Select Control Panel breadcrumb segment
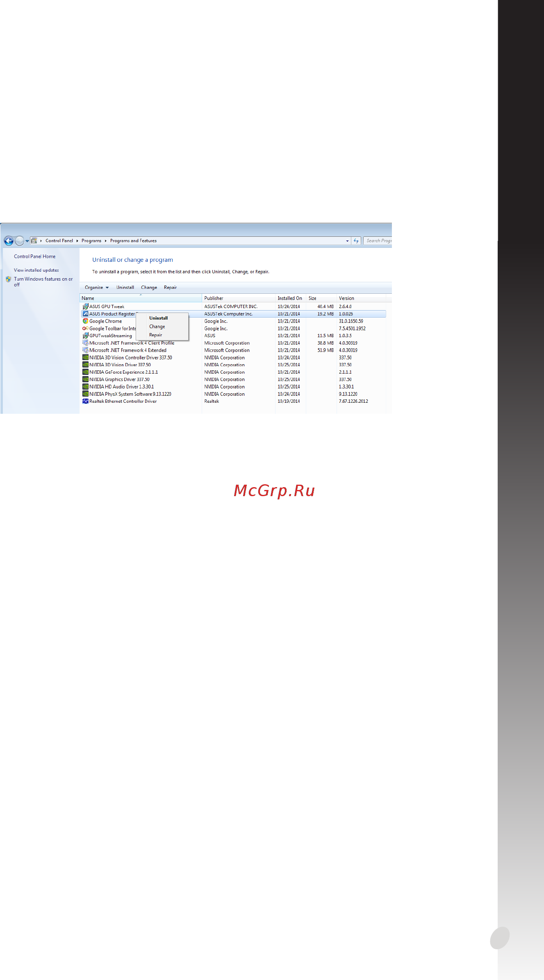 [59, 241]
